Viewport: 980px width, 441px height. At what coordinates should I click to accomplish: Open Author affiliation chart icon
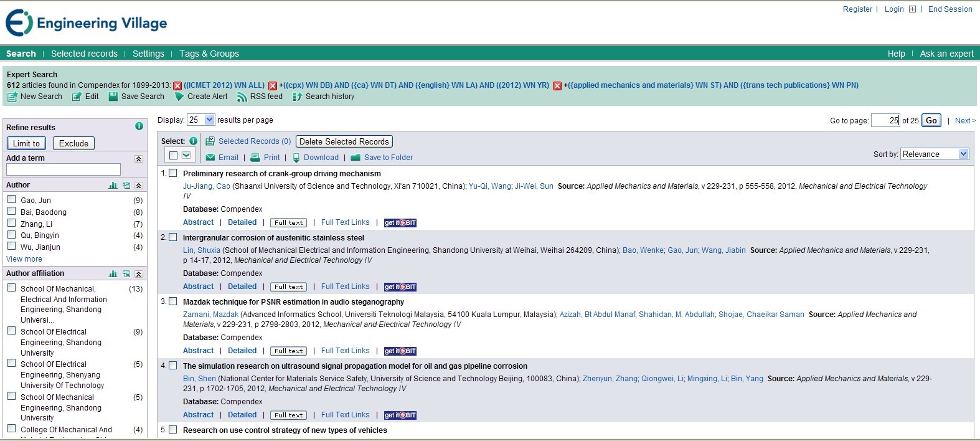113,274
